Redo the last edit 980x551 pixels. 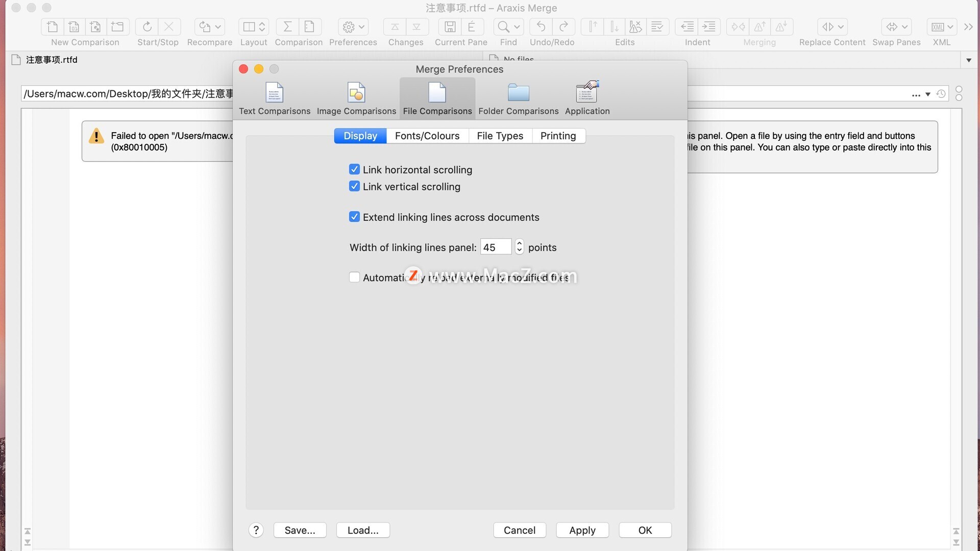pyautogui.click(x=563, y=27)
